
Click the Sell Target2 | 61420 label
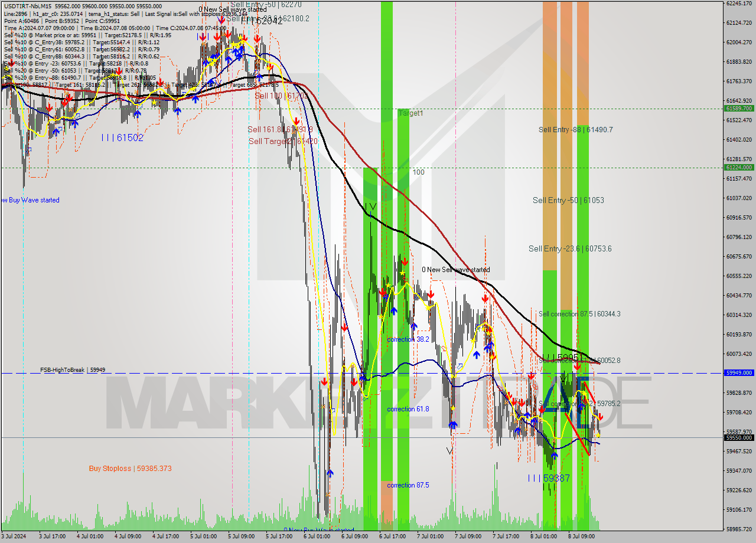(x=283, y=141)
